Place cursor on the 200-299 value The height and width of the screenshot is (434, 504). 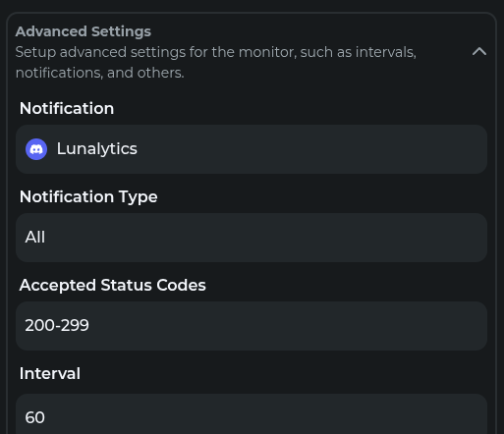[57, 325]
